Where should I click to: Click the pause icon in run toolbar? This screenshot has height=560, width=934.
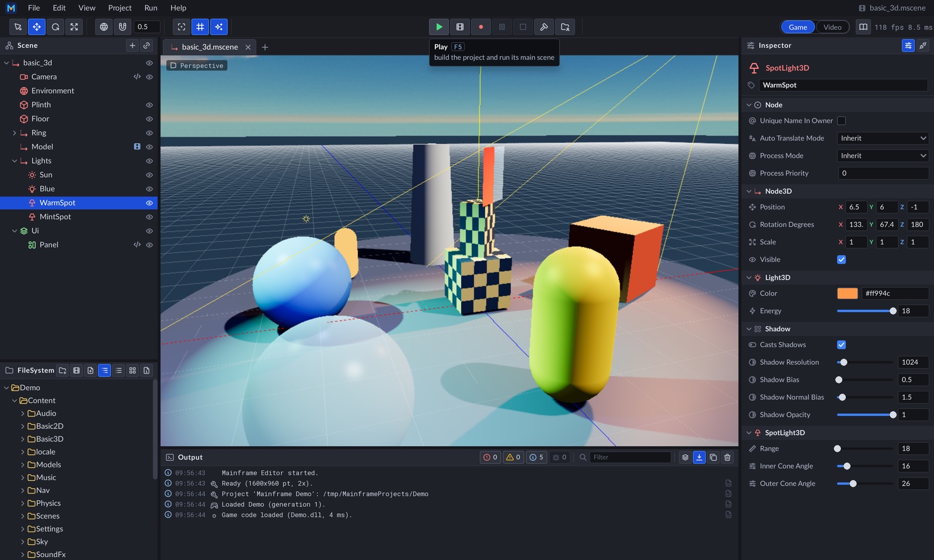pyautogui.click(x=502, y=27)
